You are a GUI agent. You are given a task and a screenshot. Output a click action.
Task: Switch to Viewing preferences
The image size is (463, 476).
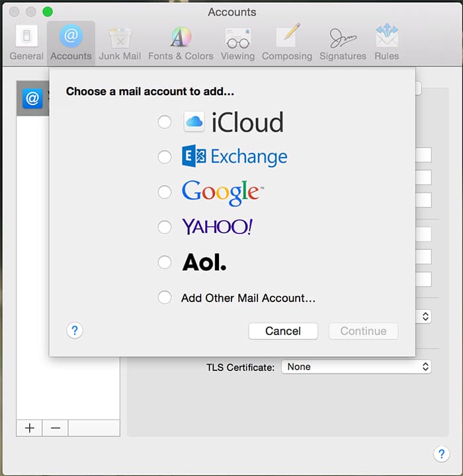pyautogui.click(x=237, y=43)
